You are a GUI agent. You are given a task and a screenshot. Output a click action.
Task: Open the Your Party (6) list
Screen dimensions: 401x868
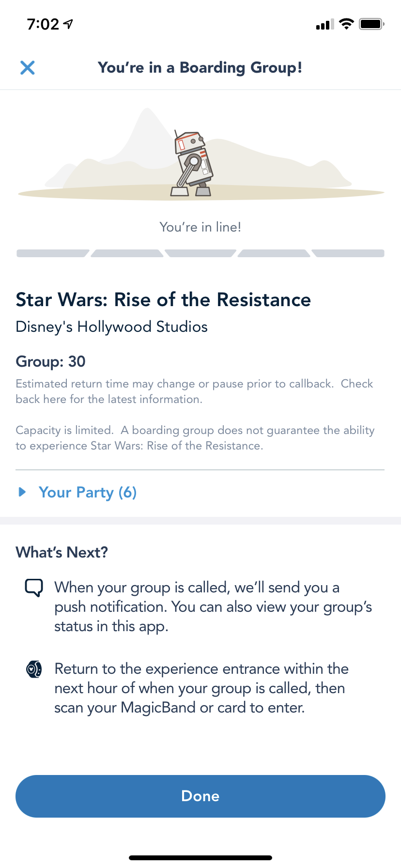[88, 492]
